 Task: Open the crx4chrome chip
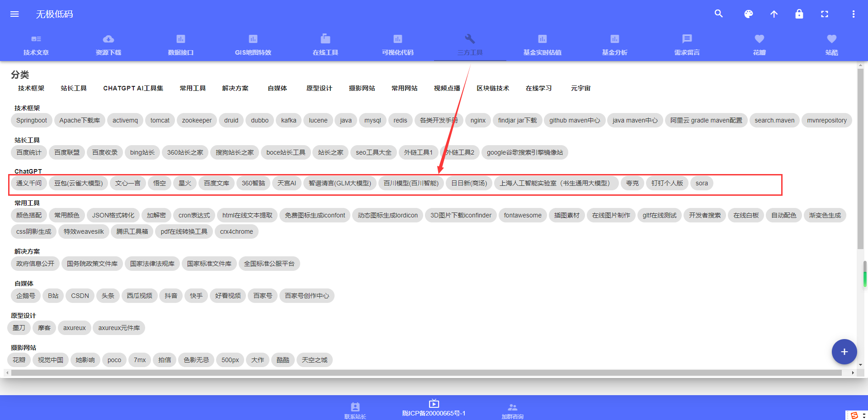click(x=236, y=231)
